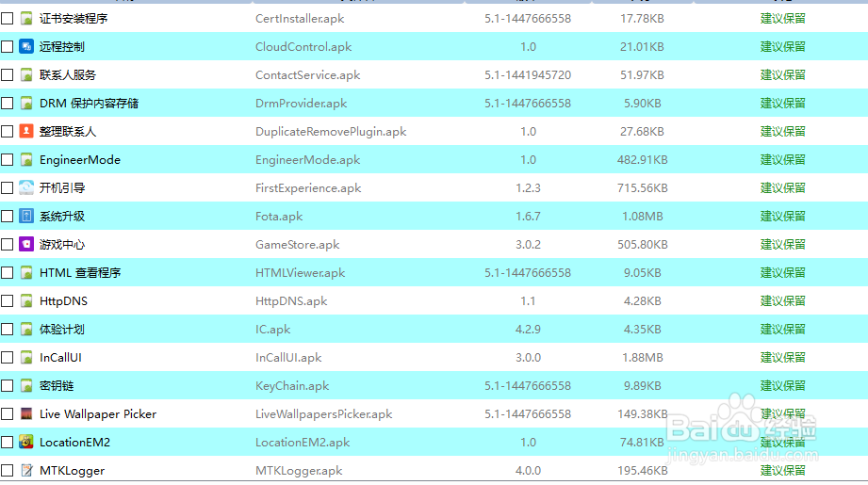
Task: Click the EngineerMode.apk file name
Action: pos(308,160)
